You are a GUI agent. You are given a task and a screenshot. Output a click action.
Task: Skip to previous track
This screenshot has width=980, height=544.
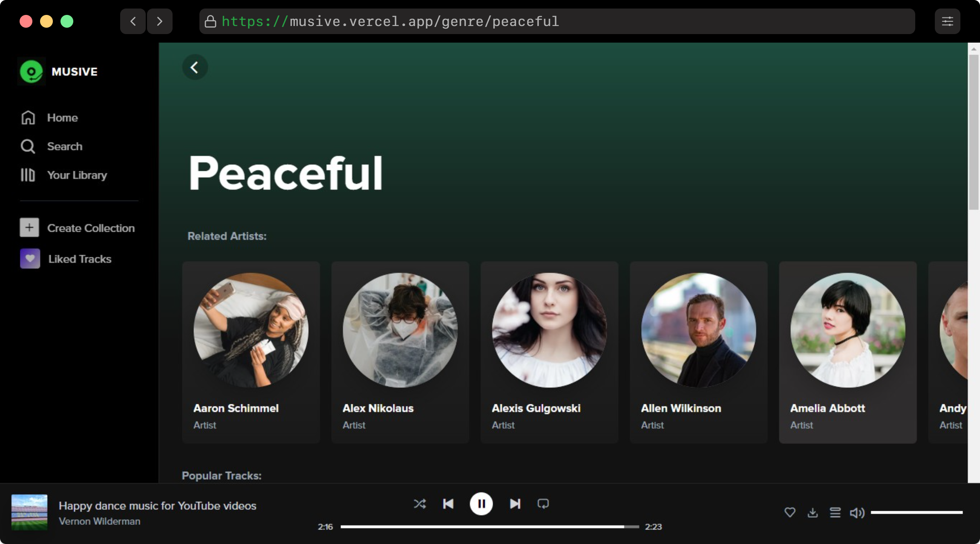click(448, 504)
